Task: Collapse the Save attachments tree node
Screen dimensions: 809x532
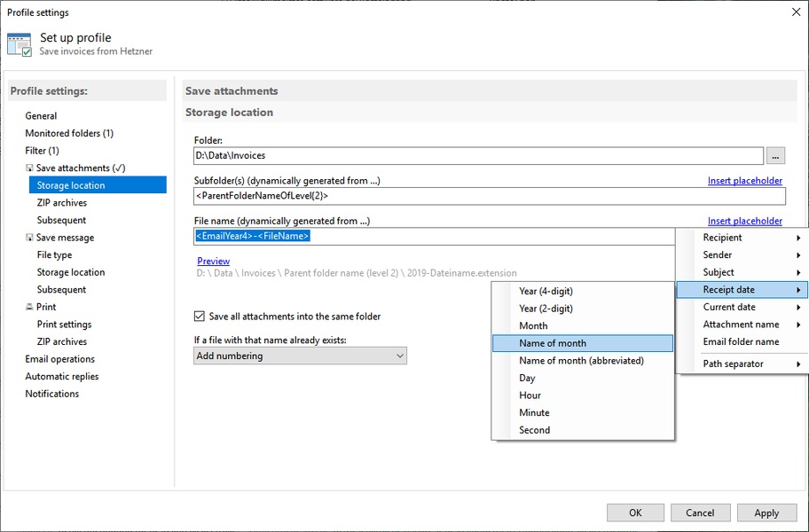Action: pos(29,168)
